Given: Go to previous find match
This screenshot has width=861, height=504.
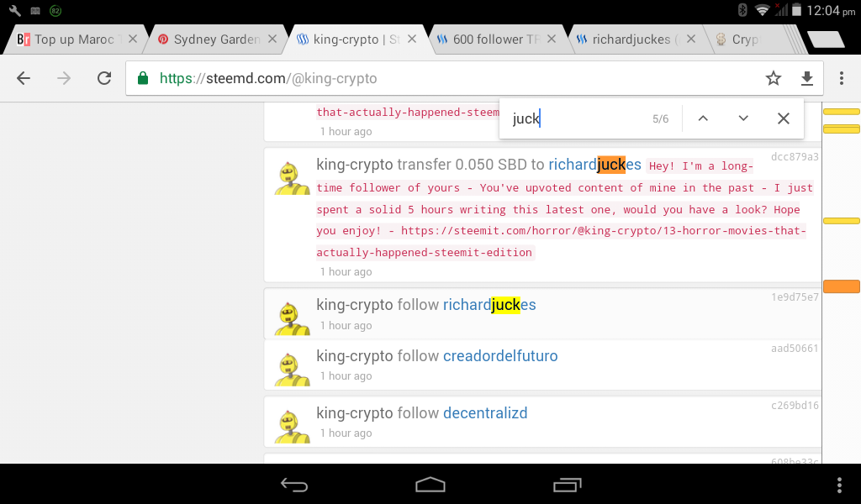Looking at the screenshot, I should tap(703, 118).
